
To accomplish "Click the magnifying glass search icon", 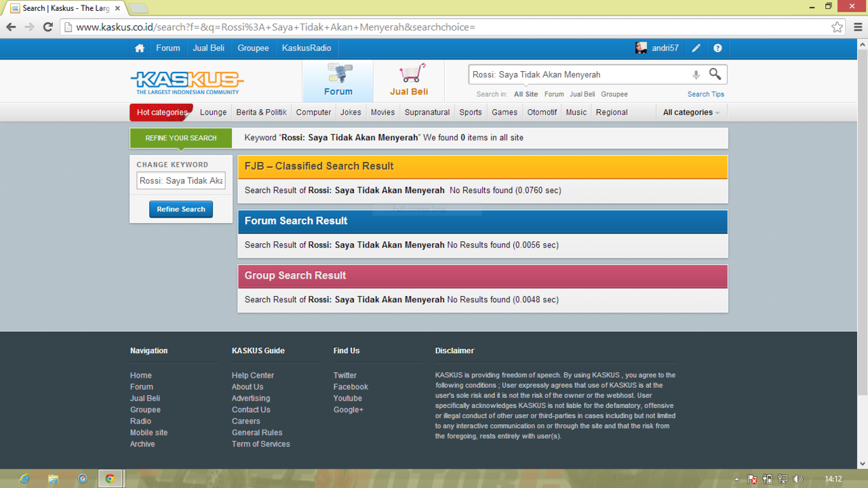I will click(715, 74).
